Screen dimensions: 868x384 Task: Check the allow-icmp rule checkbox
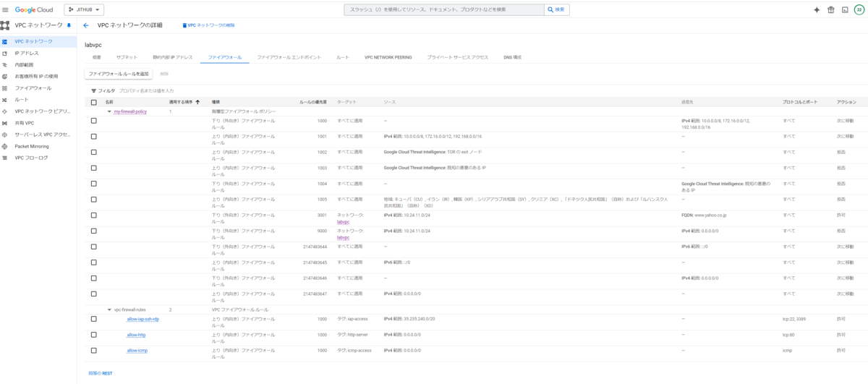[x=93, y=350]
